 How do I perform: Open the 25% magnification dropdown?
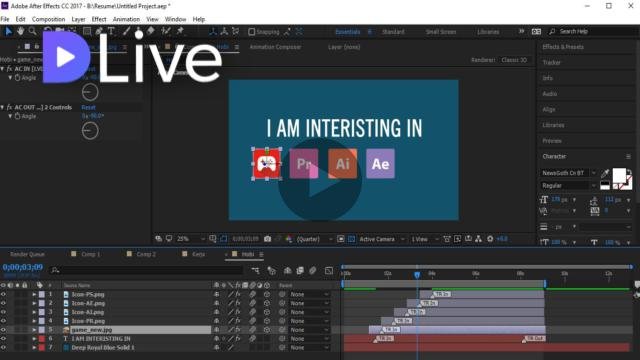click(x=190, y=239)
